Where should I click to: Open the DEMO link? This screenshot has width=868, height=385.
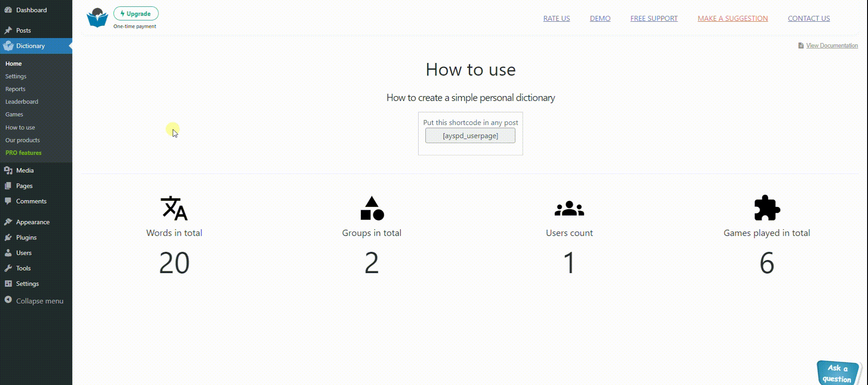point(600,19)
